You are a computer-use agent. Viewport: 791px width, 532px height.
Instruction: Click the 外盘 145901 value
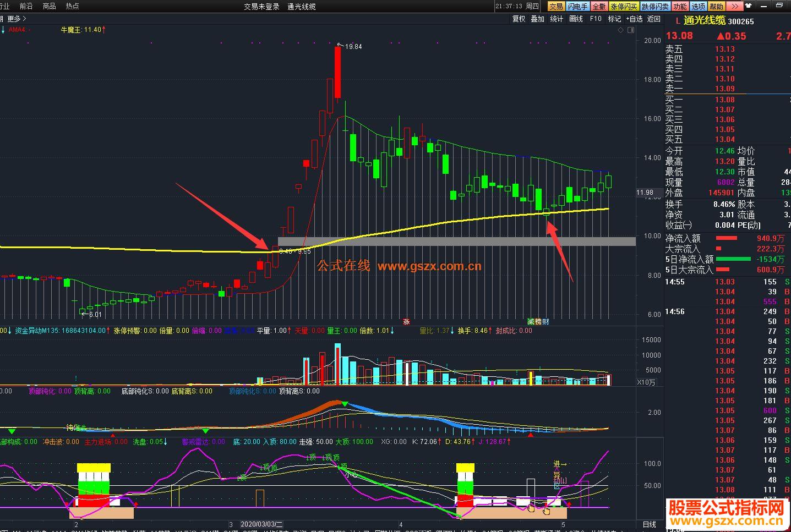point(722,193)
